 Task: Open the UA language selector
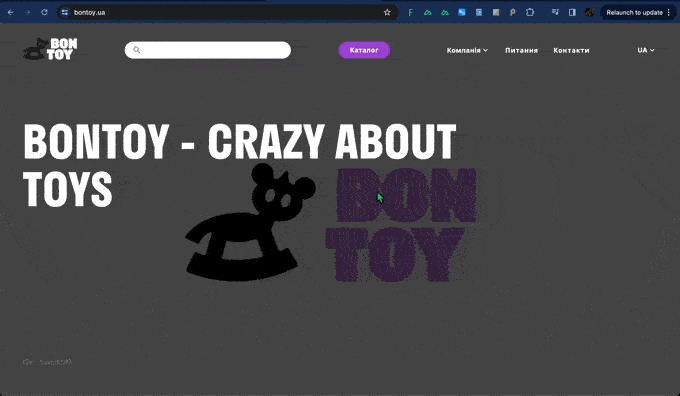[646, 50]
